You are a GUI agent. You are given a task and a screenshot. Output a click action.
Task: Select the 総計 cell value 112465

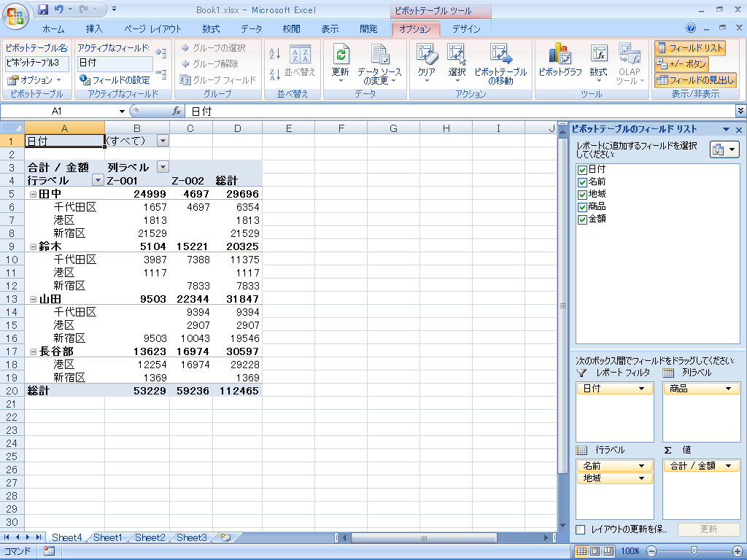(238, 391)
